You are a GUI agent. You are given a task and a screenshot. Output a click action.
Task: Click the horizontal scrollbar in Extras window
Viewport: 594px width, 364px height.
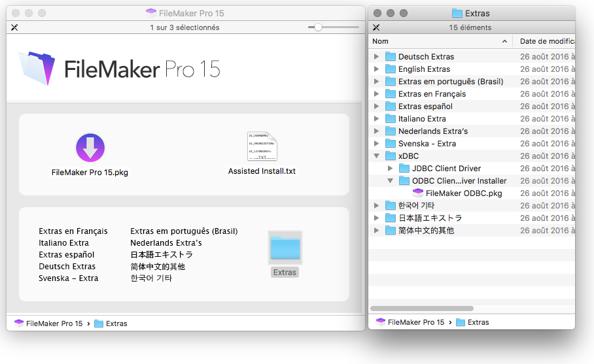(x=422, y=308)
